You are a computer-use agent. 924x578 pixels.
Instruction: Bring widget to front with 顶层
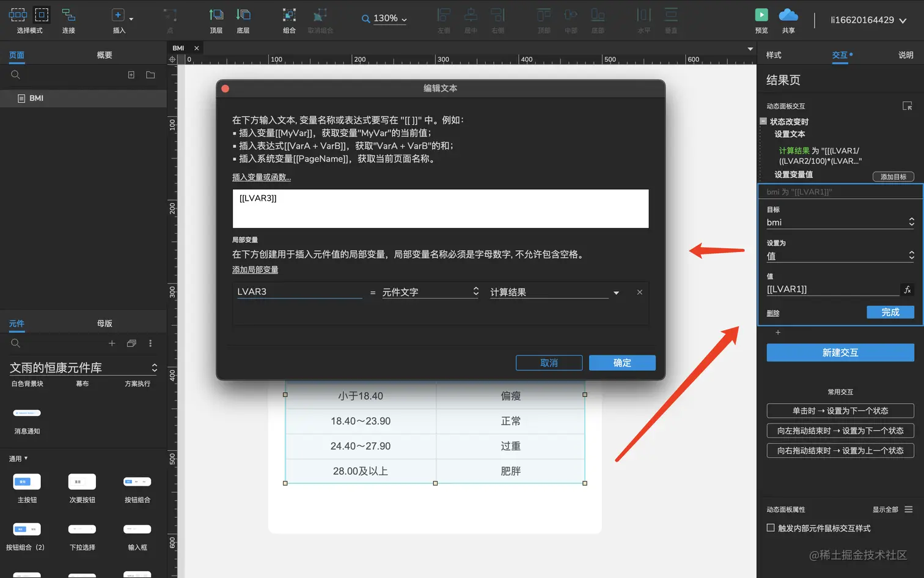pos(216,15)
